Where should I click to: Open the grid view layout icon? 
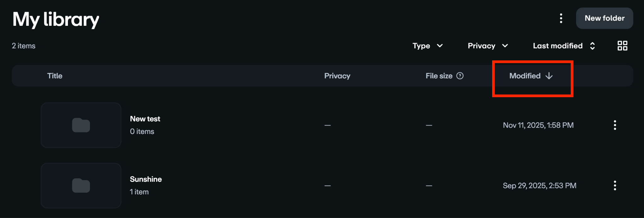(622, 46)
